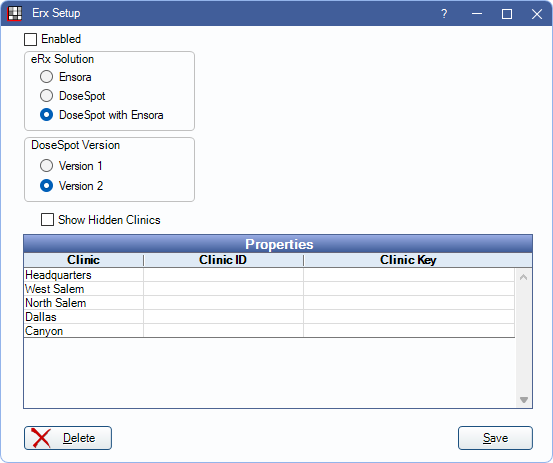Click the Open Dental app icon in title bar
Screen dimensions: 553x463
point(14,14)
